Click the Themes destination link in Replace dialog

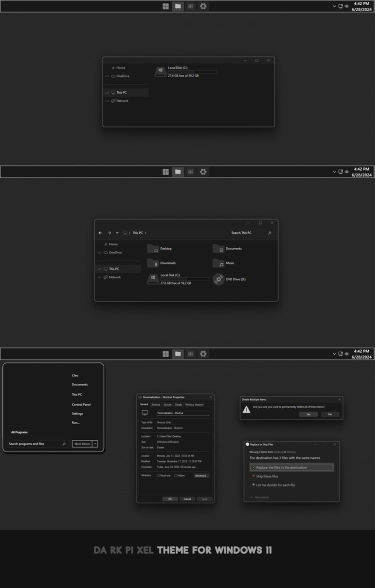pos(291,452)
